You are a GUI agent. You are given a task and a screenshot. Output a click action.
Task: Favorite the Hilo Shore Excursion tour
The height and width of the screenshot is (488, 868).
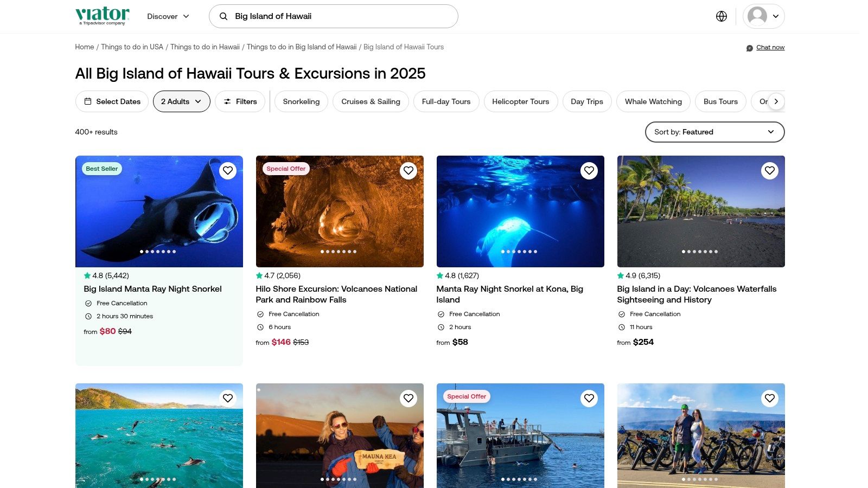(x=409, y=171)
